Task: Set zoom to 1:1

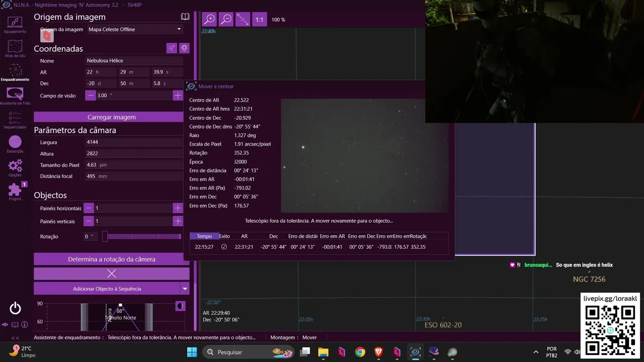Action: [x=260, y=19]
